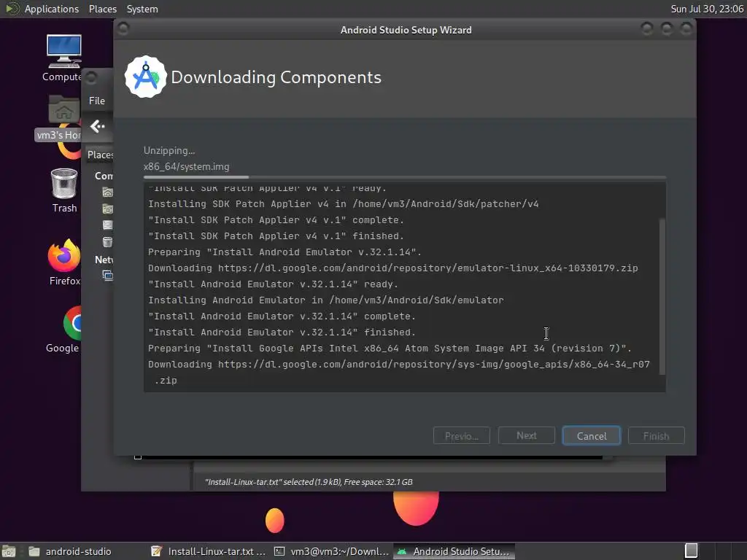Viewport: 747px width, 560px height.
Task: Click the Finish button in wizard
Action: pos(656,436)
